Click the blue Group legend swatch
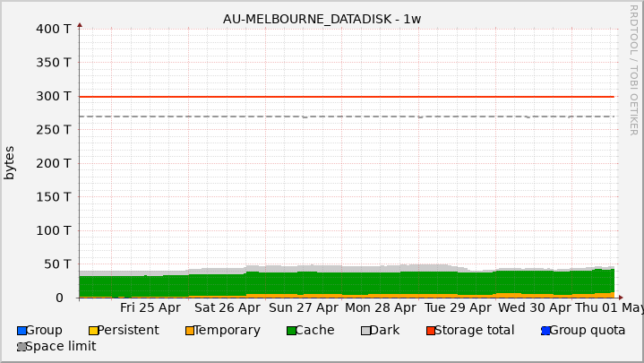The width and height of the screenshot is (644, 363). 21,331
